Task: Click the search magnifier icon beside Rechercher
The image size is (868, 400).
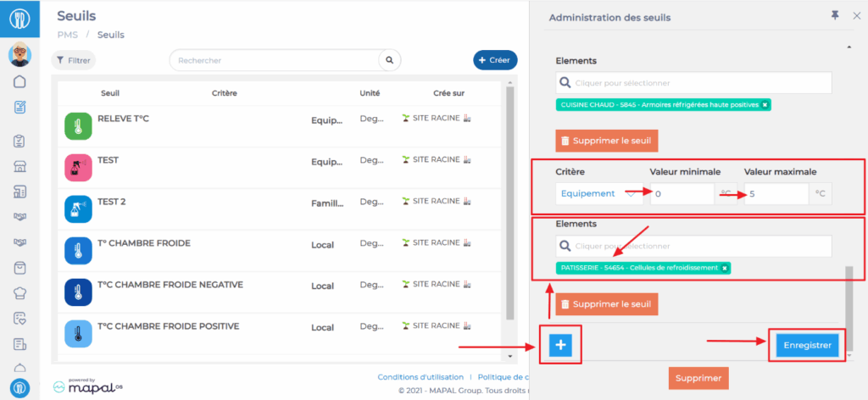Action: (x=389, y=60)
